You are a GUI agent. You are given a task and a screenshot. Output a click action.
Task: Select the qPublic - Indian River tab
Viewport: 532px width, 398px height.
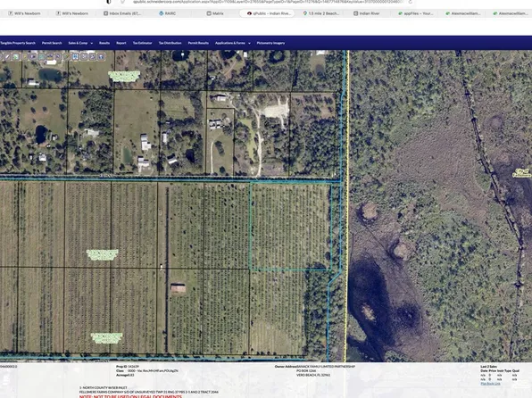[x=267, y=13]
